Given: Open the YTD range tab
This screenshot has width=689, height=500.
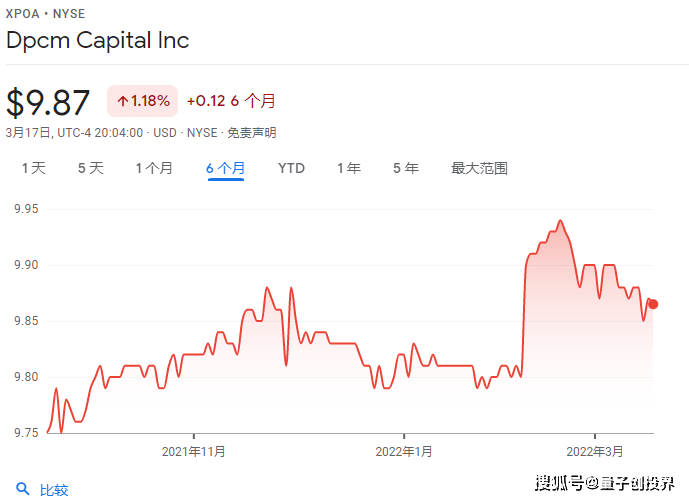Looking at the screenshot, I should tap(291, 168).
